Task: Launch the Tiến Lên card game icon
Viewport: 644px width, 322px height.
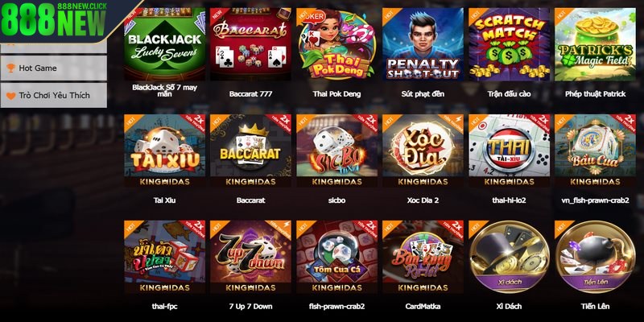Action: pos(595,257)
